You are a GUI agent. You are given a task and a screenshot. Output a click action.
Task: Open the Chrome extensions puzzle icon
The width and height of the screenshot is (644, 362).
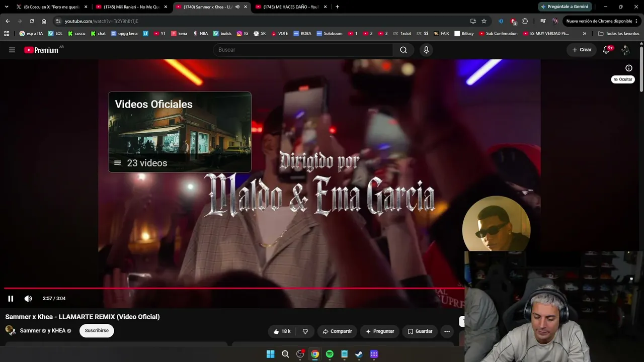pos(525,21)
